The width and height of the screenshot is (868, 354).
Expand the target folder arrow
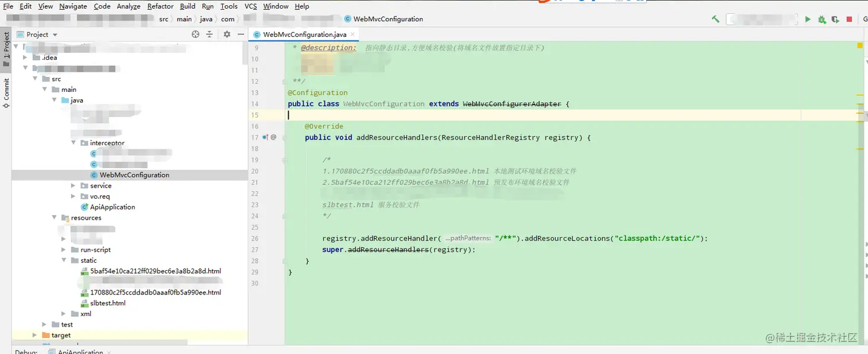click(35, 335)
